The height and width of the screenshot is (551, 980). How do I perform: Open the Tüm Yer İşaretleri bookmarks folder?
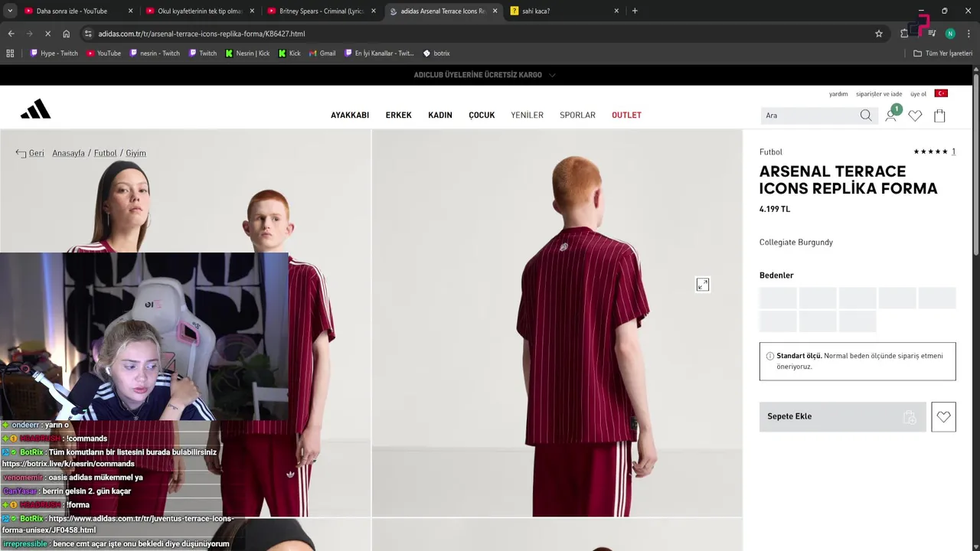pos(942,54)
